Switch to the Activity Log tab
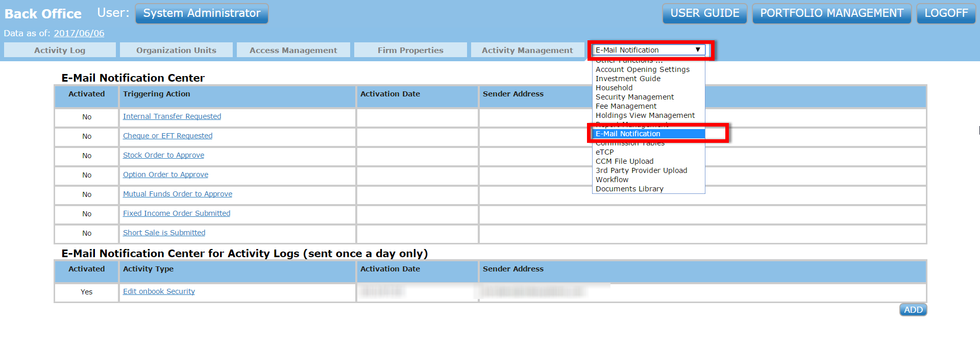Viewport: 980px width, 349px height. coord(60,50)
